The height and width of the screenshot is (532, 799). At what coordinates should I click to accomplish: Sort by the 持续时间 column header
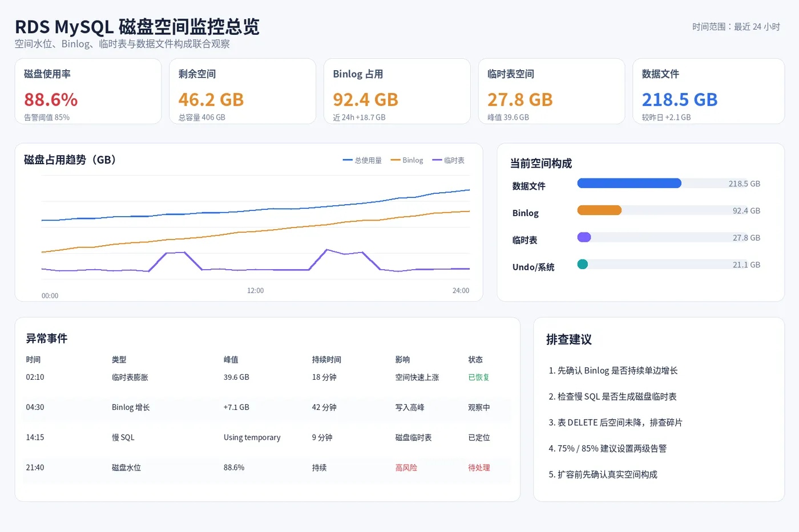point(326,360)
